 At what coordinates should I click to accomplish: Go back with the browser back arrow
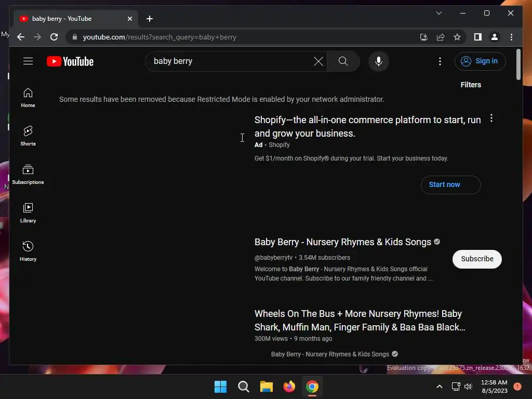(21, 37)
